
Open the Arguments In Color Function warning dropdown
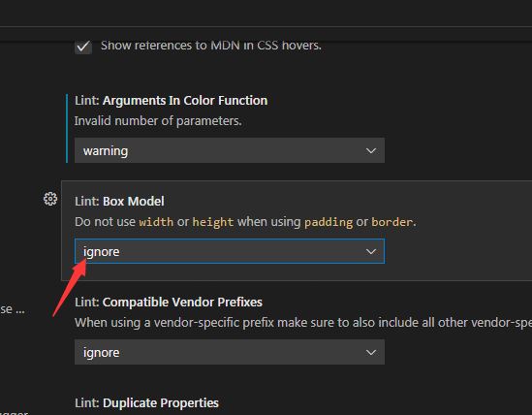pos(230,150)
